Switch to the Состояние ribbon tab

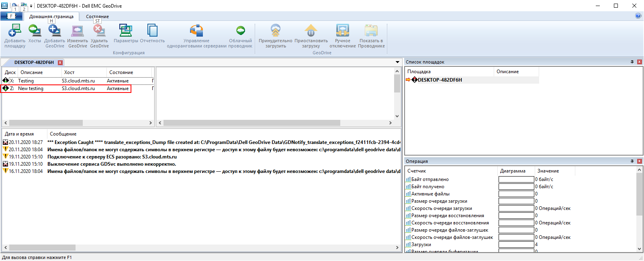coord(97,16)
